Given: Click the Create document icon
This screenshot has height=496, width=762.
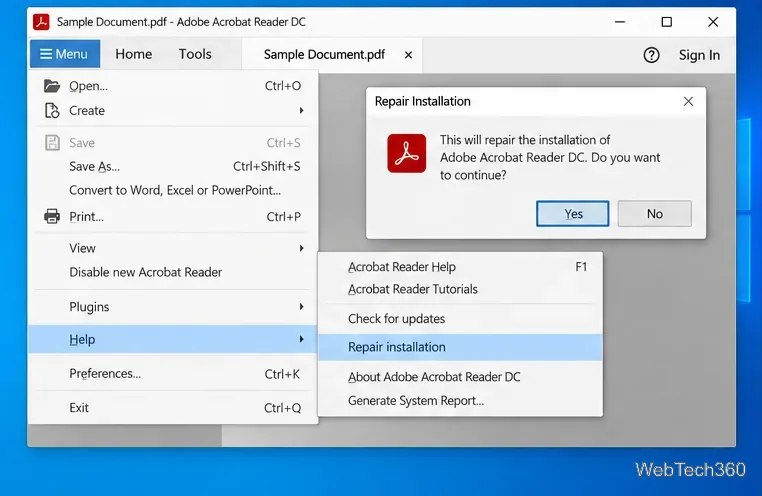Looking at the screenshot, I should [52, 111].
